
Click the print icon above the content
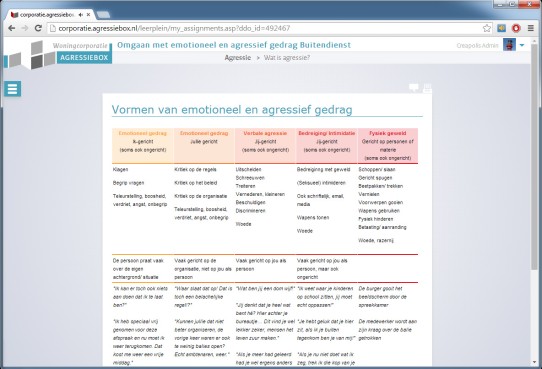tap(427, 88)
